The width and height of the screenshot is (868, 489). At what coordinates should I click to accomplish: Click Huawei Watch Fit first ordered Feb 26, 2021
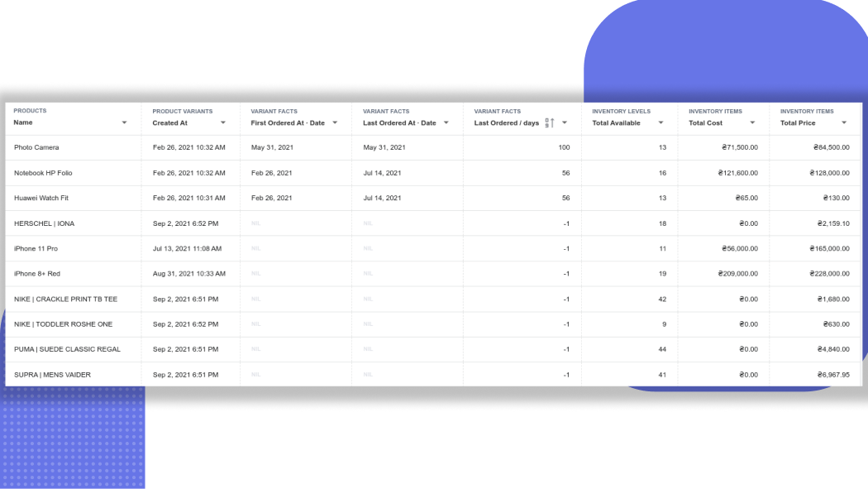pyautogui.click(x=271, y=198)
